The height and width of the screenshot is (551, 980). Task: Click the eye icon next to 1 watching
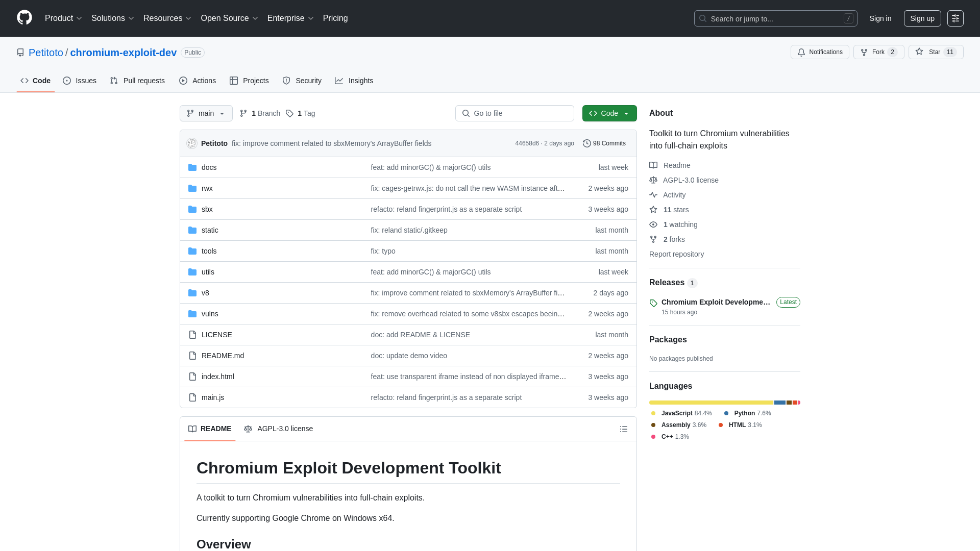[x=653, y=224]
